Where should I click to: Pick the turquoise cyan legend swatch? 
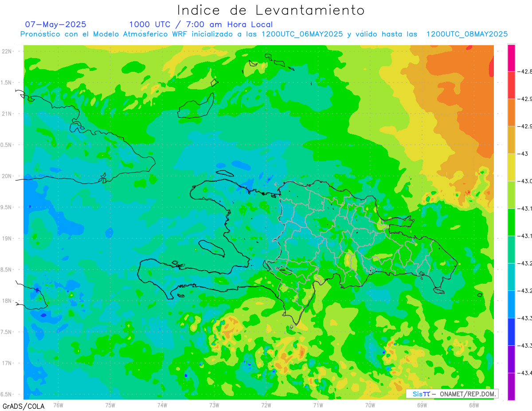pos(511,277)
